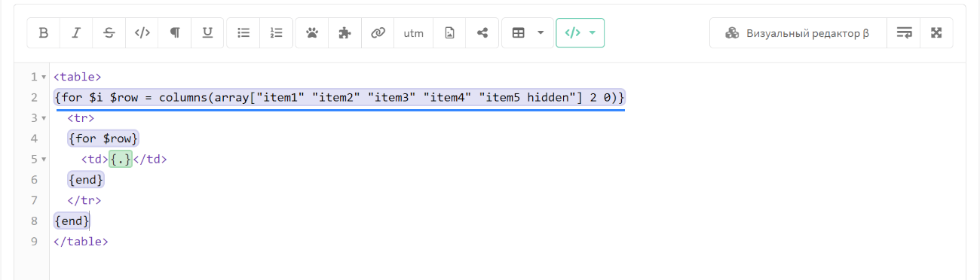Click the {end} on line 8
Viewport: 980px width, 280px height.
click(x=72, y=221)
